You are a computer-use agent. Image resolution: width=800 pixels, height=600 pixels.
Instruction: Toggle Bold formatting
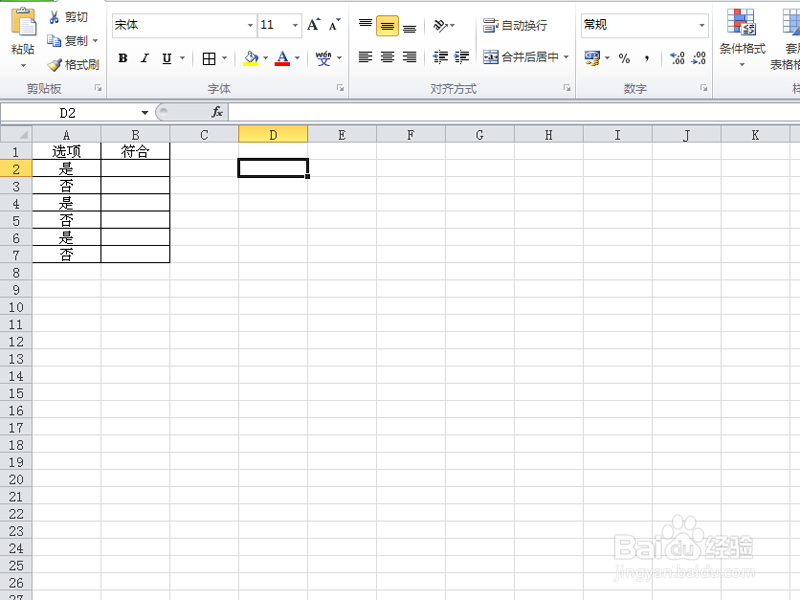coord(123,58)
